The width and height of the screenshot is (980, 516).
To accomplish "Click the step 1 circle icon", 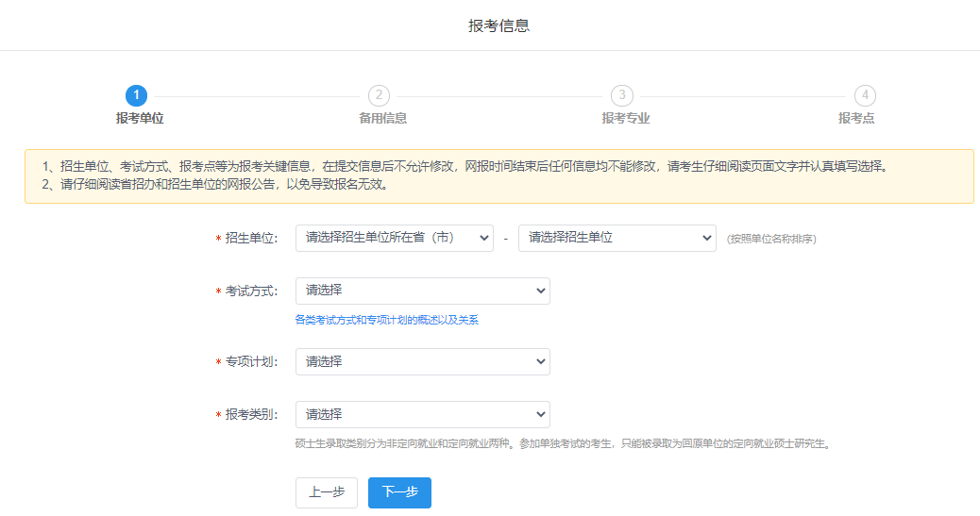I will coord(136,95).
